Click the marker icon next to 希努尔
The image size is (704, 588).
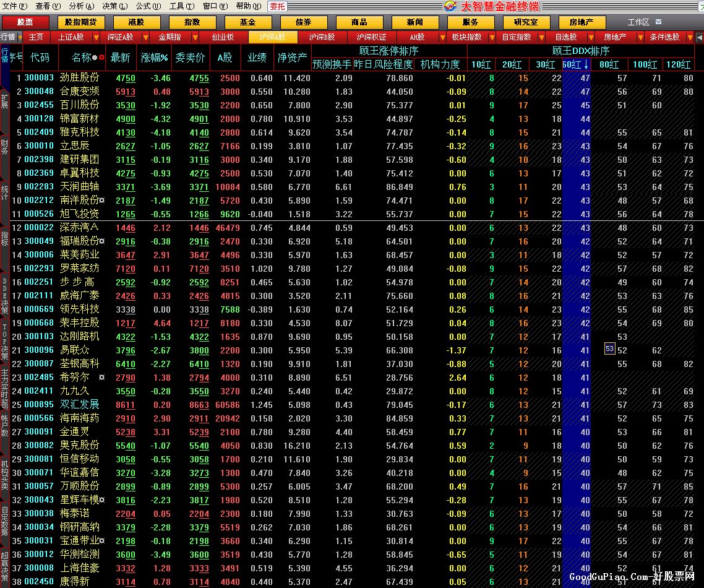[x=102, y=378]
